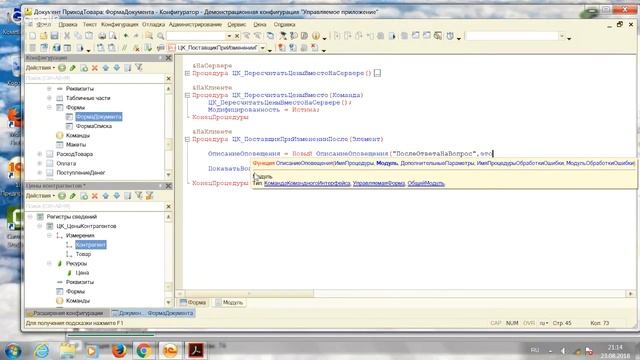The image size is (640, 360).
Task: Click the Open file folder icon
Action: click(x=43, y=36)
